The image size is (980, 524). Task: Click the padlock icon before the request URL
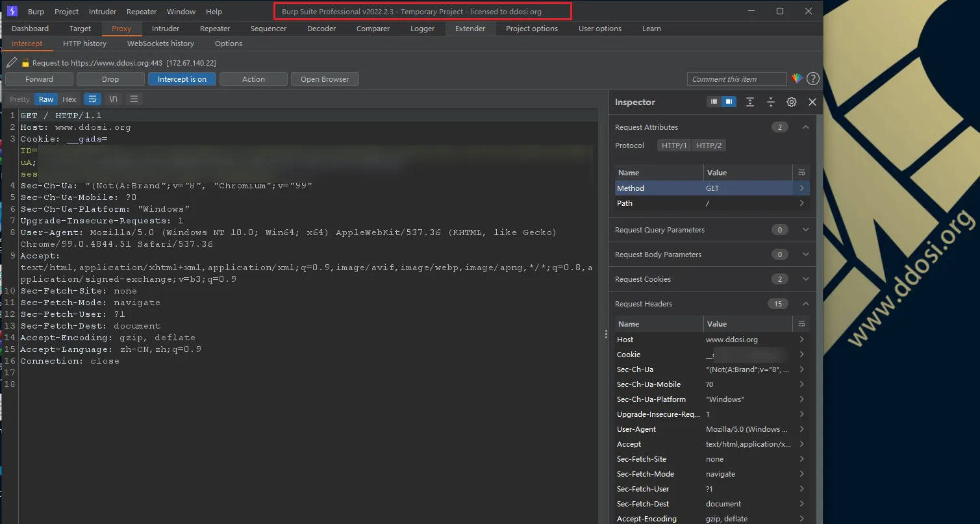25,63
